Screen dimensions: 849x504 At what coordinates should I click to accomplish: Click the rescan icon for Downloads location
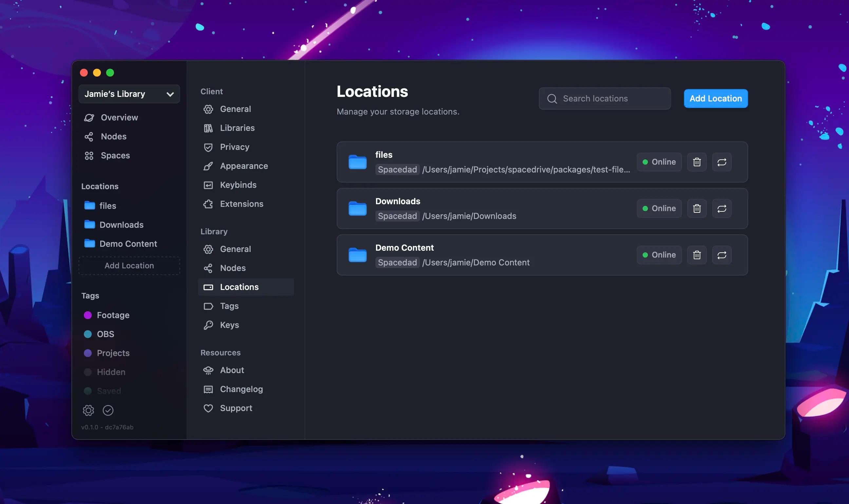coord(722,208)
